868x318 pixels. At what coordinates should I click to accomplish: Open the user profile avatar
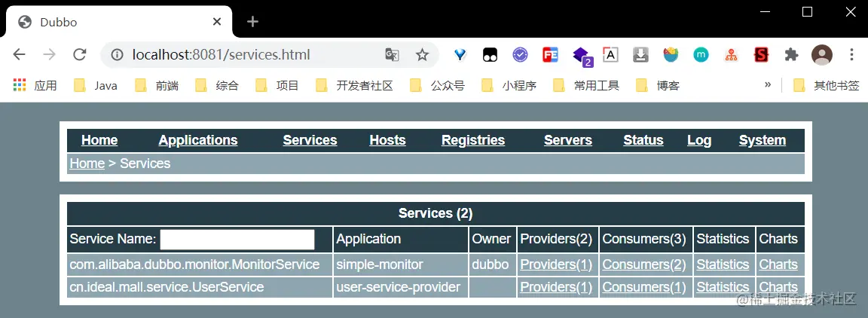tap(821, 54)
